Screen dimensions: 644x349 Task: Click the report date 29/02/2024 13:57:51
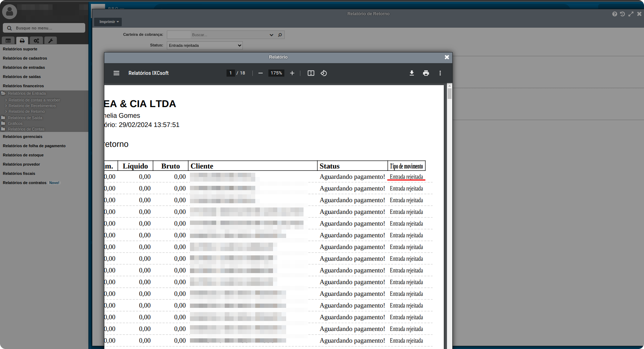point(149,125)
